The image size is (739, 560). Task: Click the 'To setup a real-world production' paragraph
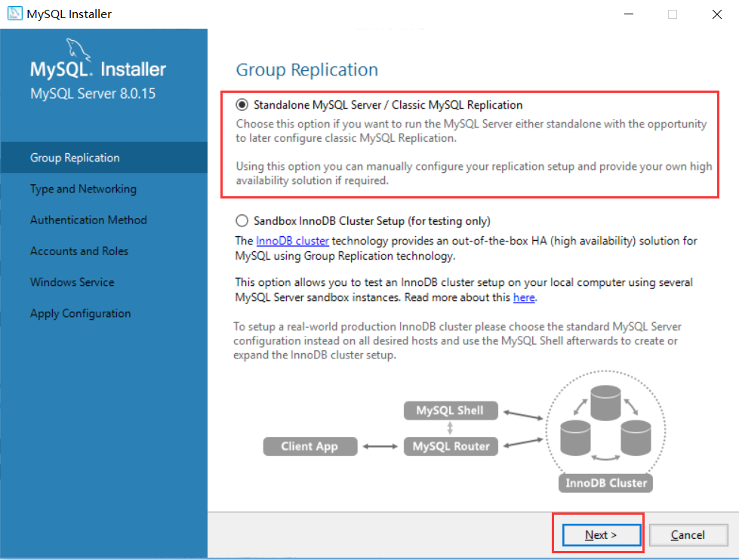coord(457,340)
